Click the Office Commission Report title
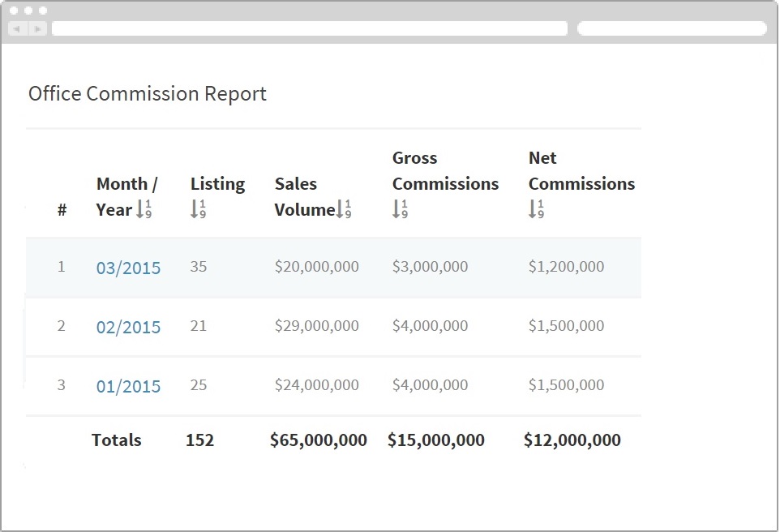This screenshot has height=532, width=780. 147,93
